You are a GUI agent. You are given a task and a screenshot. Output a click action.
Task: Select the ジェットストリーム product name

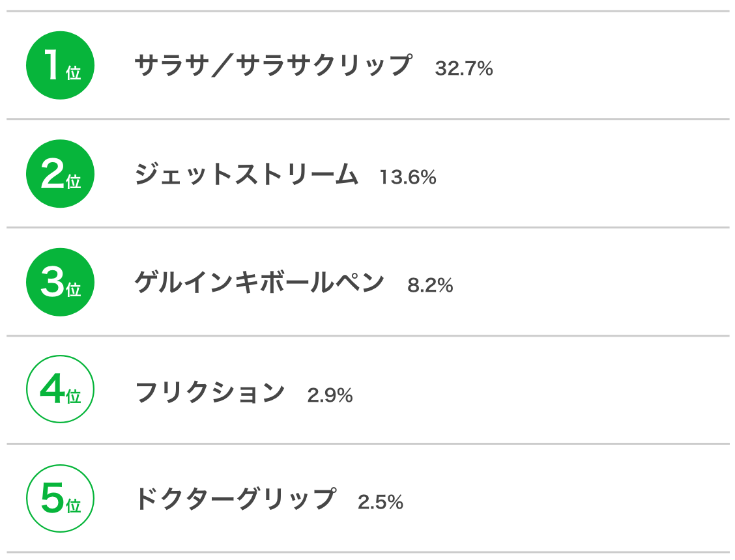246,174
